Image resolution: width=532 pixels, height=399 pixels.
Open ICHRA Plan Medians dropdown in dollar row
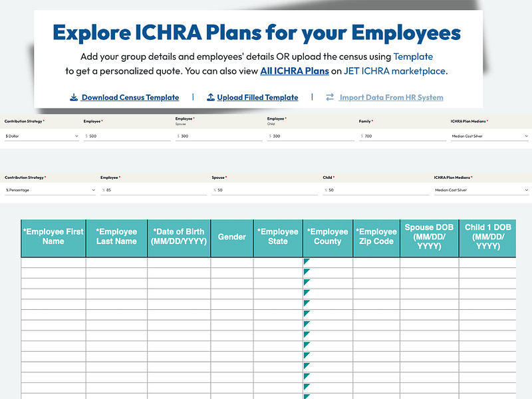(489, 136)
